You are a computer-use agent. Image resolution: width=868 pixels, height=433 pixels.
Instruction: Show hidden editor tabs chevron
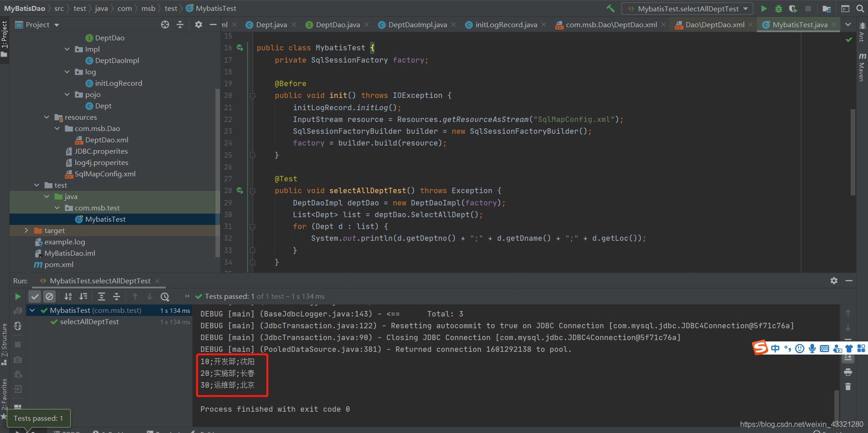pyautogui.click(x=848, y=24)
